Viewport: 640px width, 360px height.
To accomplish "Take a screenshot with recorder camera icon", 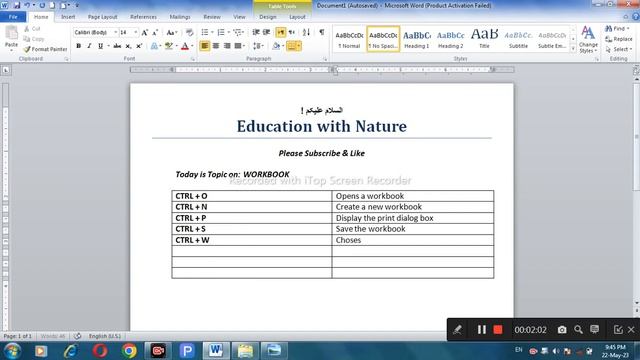I will [562, 329].
